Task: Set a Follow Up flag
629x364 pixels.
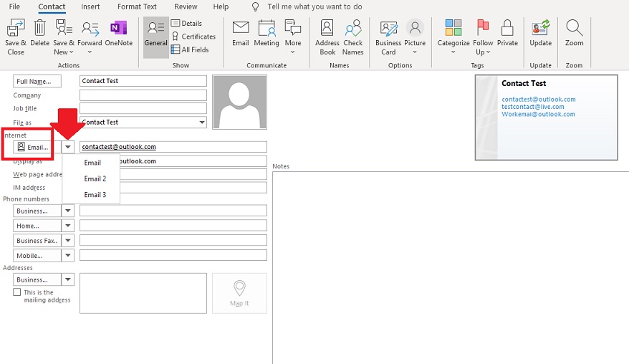Action: pos(483,37)
